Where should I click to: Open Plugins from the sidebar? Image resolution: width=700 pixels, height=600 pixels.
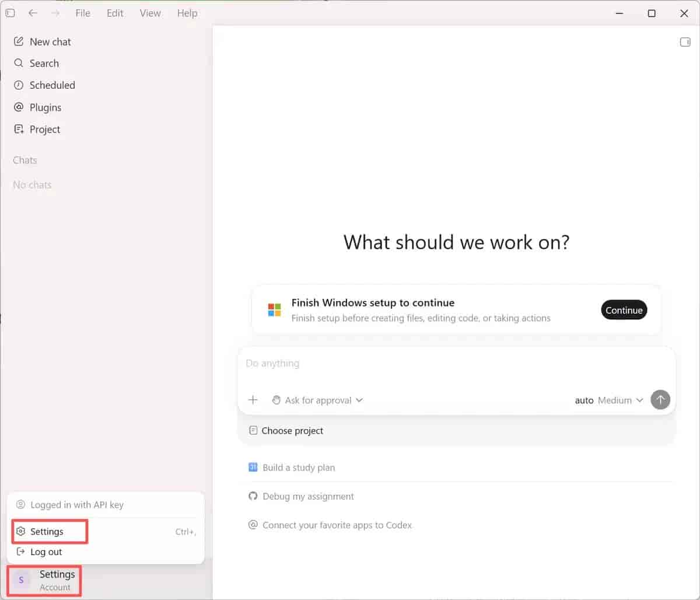click(37, 107)
